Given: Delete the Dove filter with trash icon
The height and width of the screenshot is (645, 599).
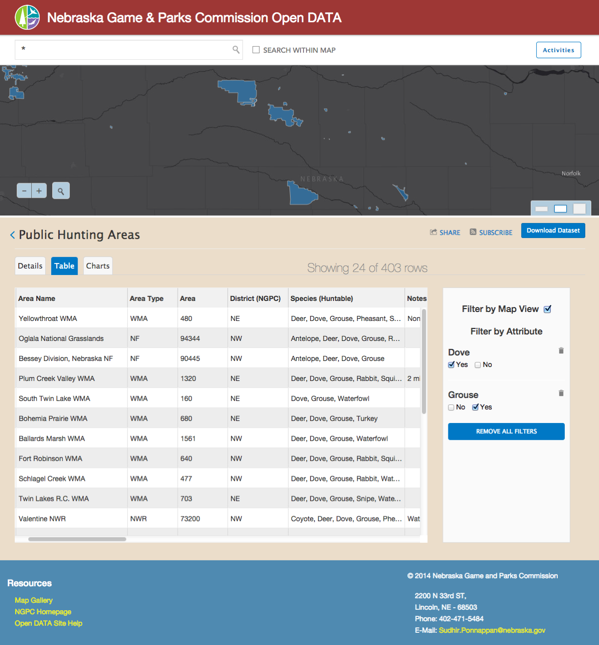Looking at the screenshot, I should 561,351.
